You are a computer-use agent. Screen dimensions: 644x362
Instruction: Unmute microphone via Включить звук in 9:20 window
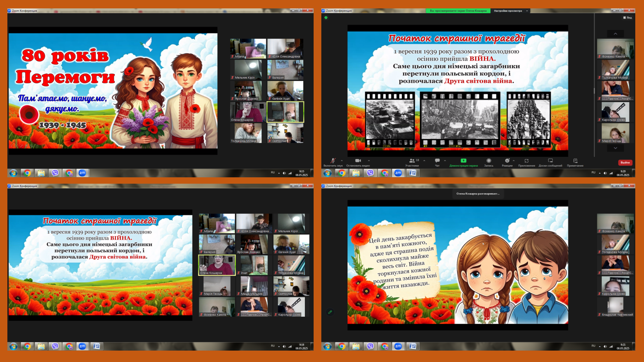[333, 163]
